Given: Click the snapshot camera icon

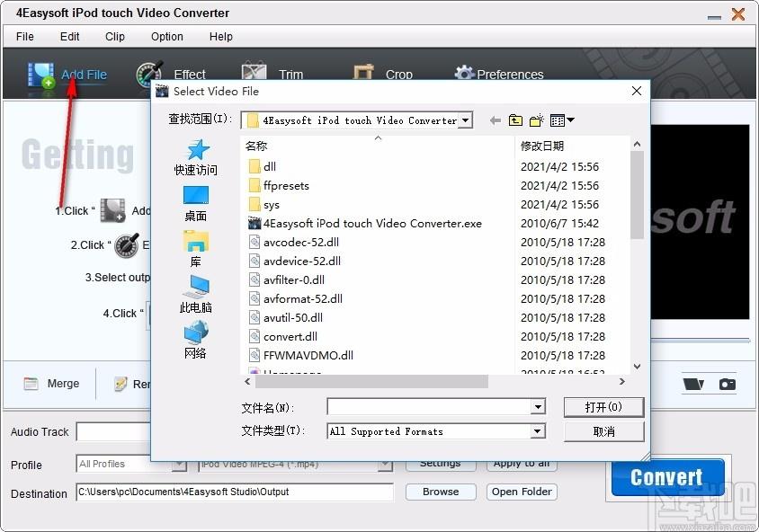Looking at the screenshot, I should (727, 384).
